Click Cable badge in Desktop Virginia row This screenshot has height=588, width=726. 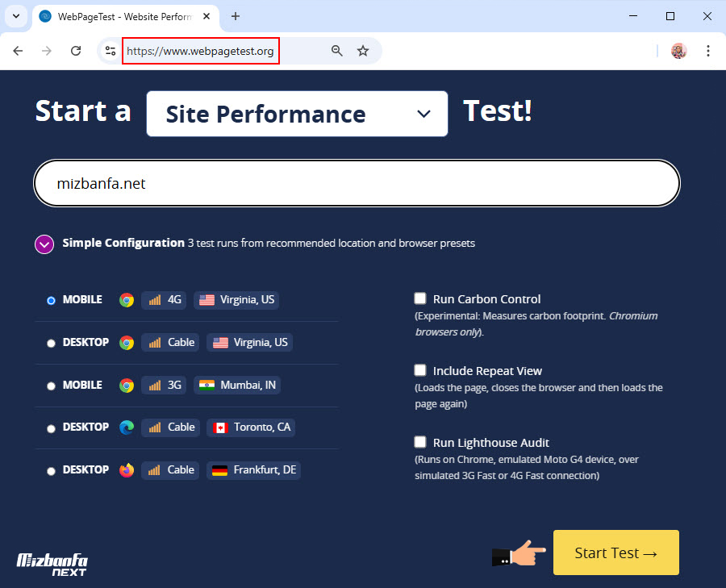(x=170, y=343)
